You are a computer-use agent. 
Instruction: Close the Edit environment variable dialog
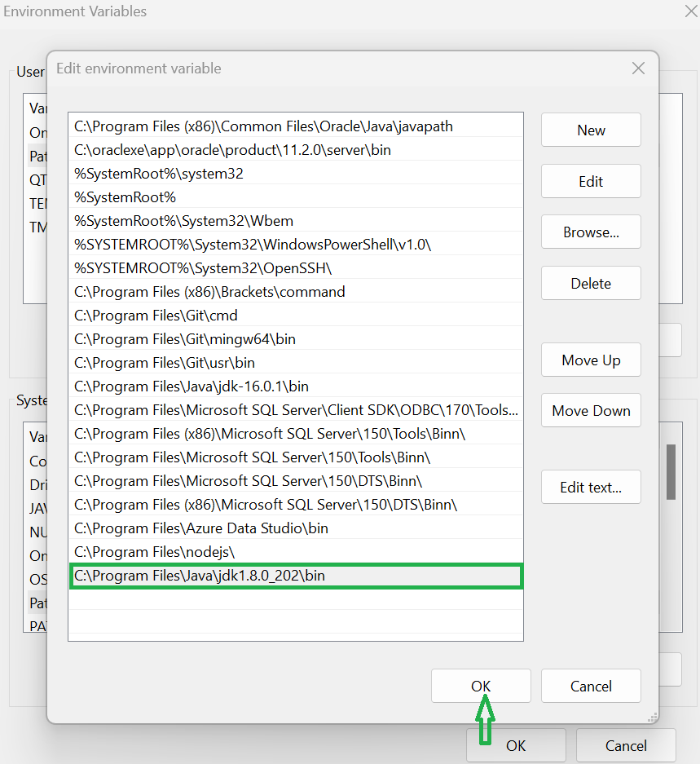click(x=638, y=68)
